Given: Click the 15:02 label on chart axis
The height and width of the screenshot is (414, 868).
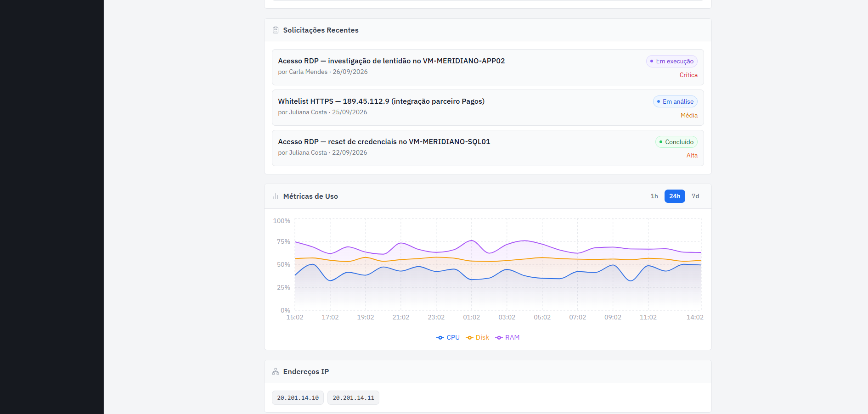Looking at the screenshot, I should [x=295, y=317].
